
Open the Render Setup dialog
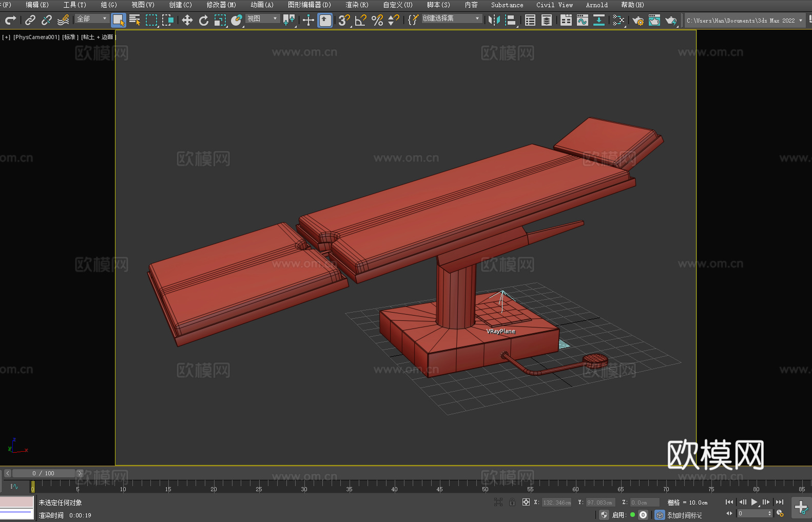[637, 20]
